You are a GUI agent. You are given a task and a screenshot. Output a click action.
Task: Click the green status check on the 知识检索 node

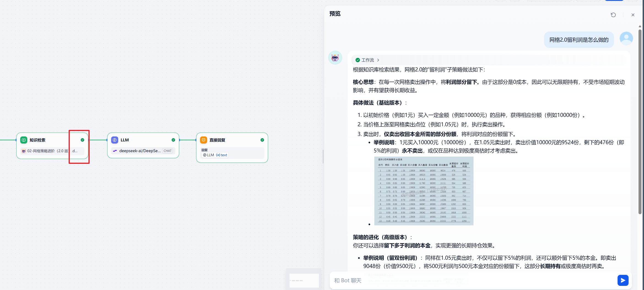[x=82, y=140]
